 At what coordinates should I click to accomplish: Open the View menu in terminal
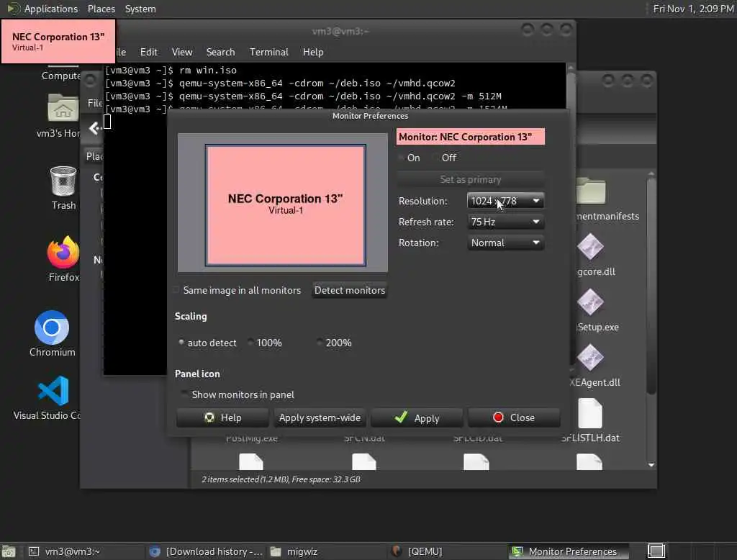point(182,52)
